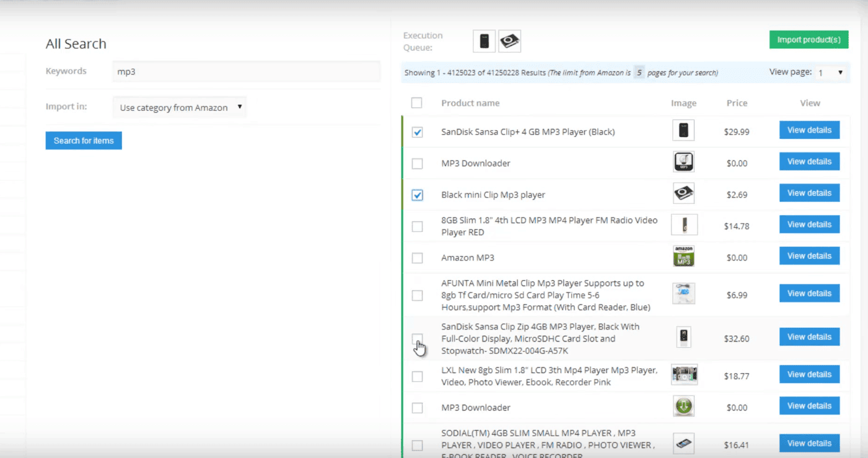
Task: Click the pages limit value 5
Action: (639, 73)
